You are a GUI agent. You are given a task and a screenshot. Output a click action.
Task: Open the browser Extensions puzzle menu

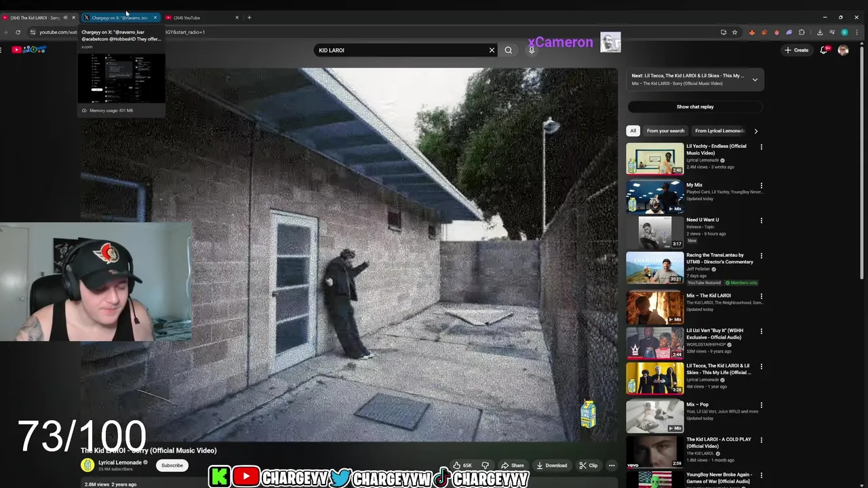[x=802, y=32]
